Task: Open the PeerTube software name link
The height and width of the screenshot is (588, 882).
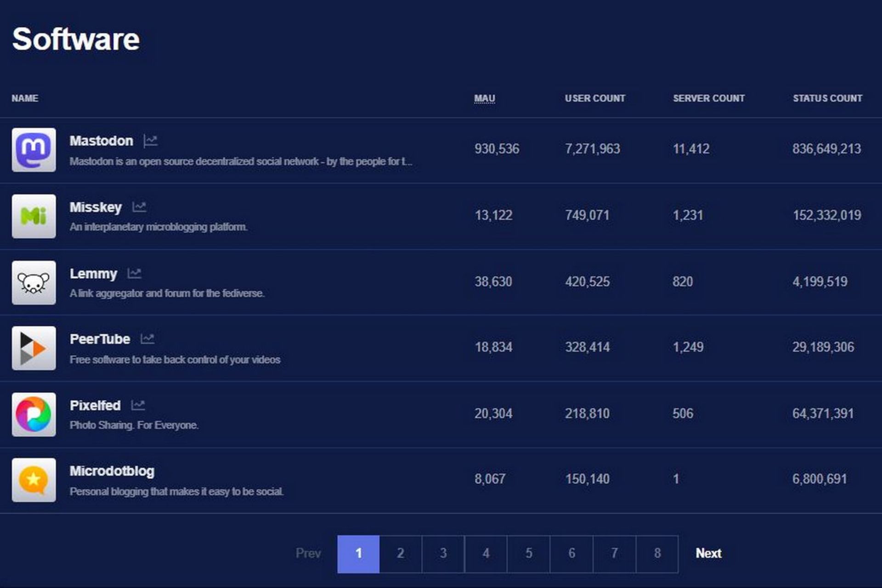Action: click(100, 339)
